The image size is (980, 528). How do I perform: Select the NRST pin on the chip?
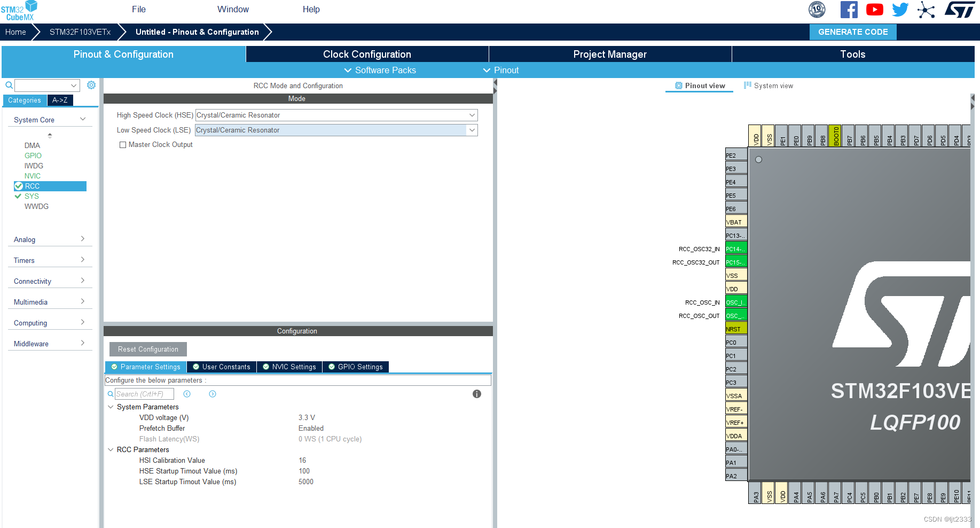[736, 329]
